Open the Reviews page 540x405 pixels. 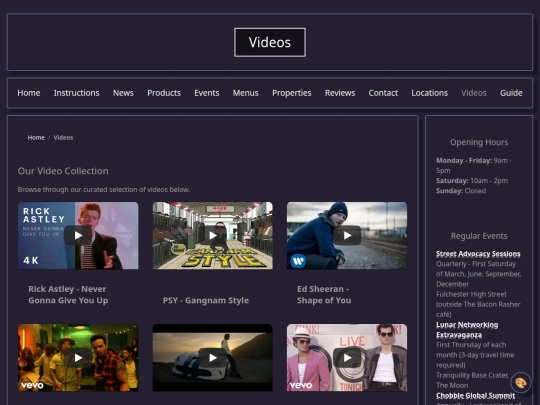[x=340, y=93]
